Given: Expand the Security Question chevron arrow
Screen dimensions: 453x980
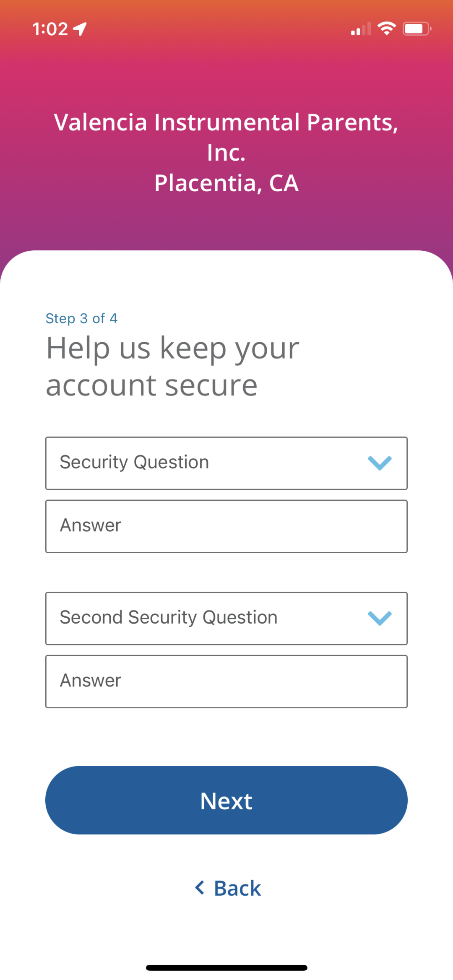Looking at the screenshot, I should [x=380, y=463].
